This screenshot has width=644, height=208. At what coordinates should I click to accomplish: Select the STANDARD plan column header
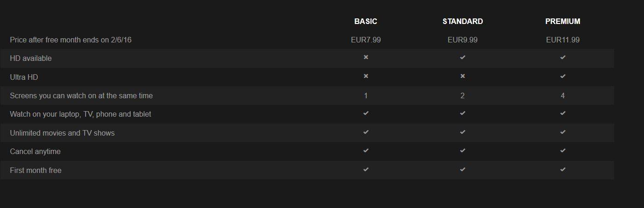pos(463,21)
